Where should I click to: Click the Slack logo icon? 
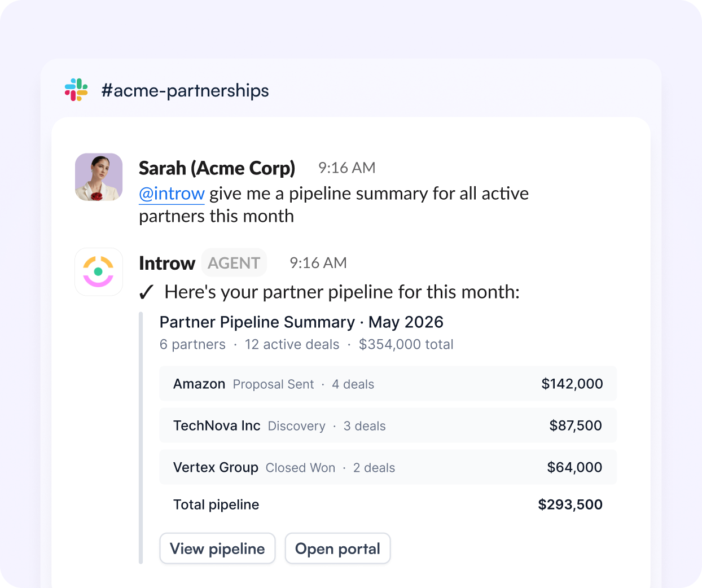pyautogui.click(x=76, y=90)
